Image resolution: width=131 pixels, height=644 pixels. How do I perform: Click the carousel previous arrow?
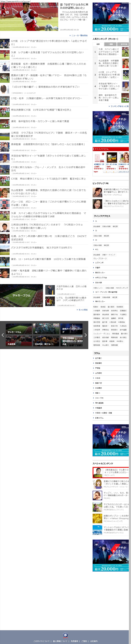pyautogui.click(x=3, y=335)
